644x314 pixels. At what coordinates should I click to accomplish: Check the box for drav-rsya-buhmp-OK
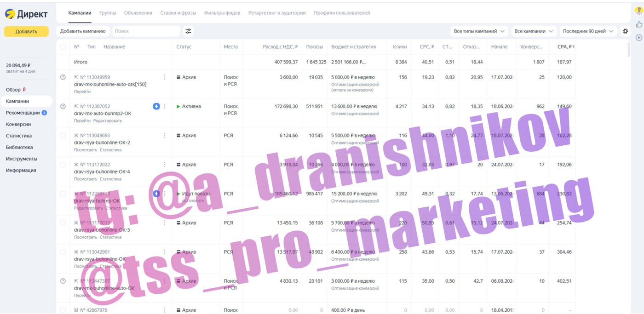[63, 194]
